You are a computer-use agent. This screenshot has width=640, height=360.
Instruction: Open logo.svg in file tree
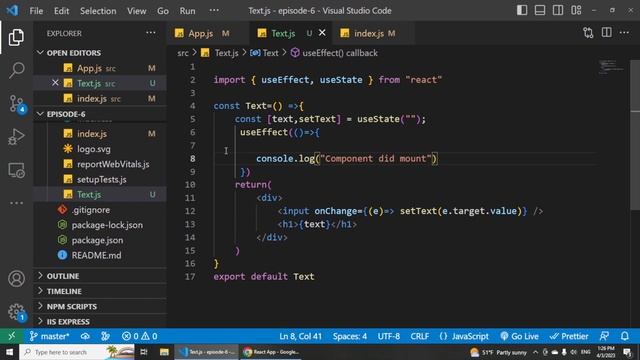[100, 149]
